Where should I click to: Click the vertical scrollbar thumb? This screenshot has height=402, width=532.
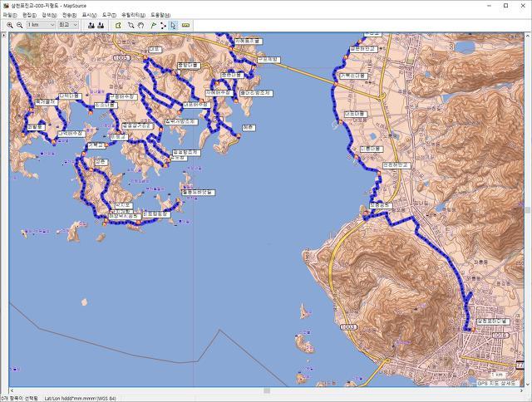(528, 210)
